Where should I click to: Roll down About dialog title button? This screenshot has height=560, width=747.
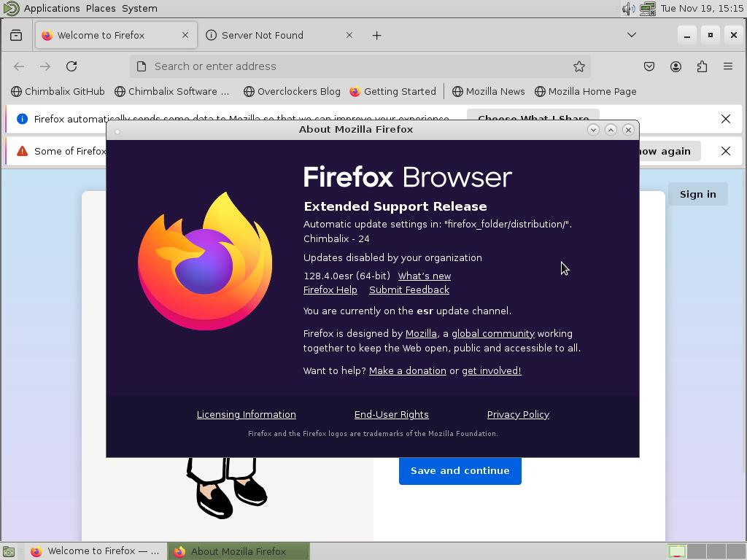coord(593,130)
